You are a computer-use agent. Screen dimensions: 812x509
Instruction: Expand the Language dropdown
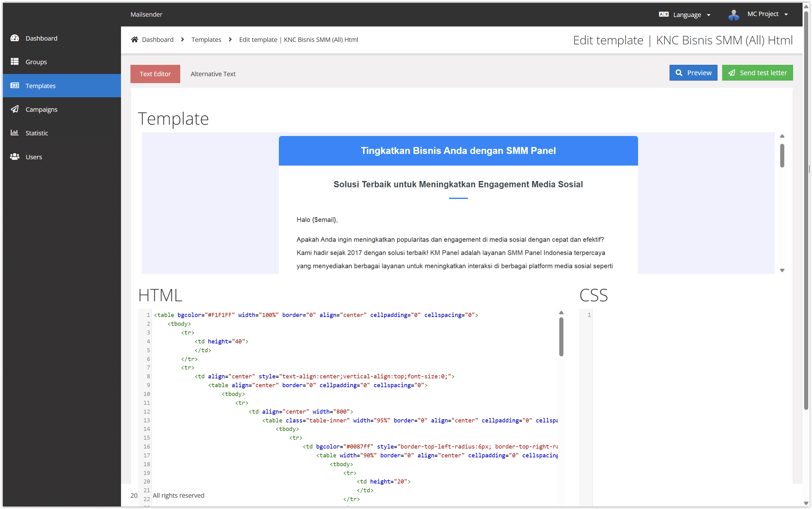pyautogui.click(x=709, y=15)
